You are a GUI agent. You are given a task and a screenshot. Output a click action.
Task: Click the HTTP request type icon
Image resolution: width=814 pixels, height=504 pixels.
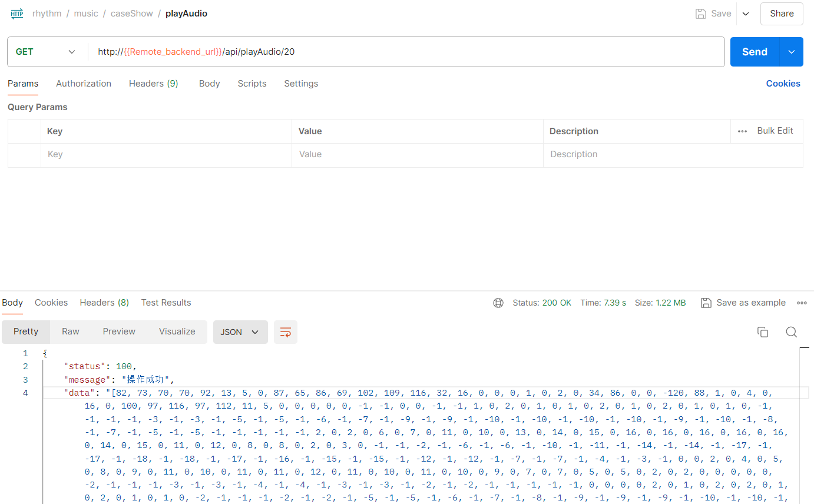point(17,14)
